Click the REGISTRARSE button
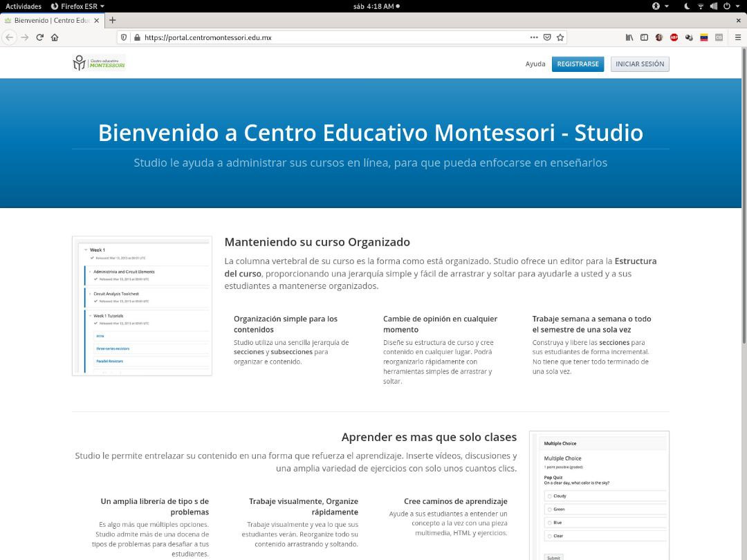The height and width of the screenshot is (560, 747). pos(578,64)
